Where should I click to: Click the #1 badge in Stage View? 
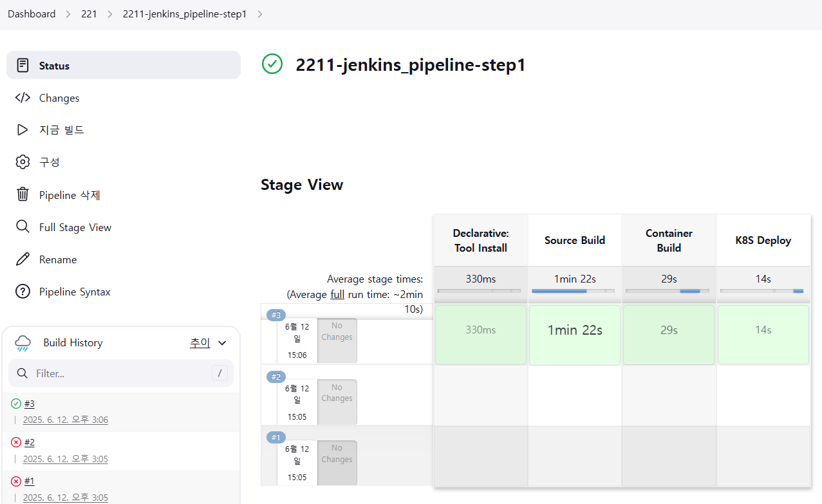click(x=276, y=437)
